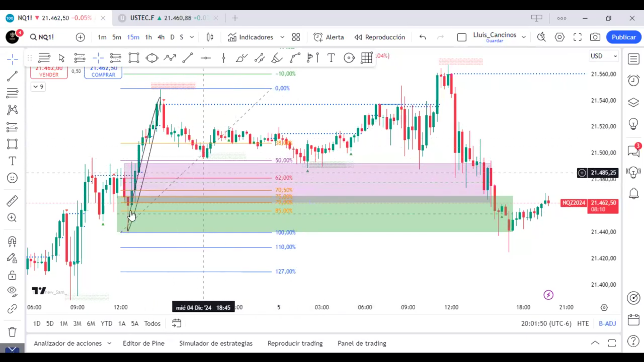Screen dimensions: 644x362
Task: Select the 4h timeframe
Action: [161, 37]
